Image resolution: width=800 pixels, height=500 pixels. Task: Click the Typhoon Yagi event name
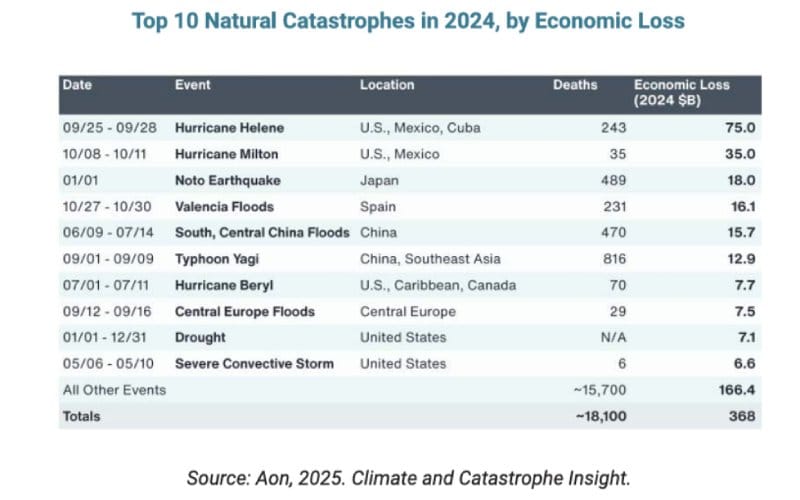[216, 259]
